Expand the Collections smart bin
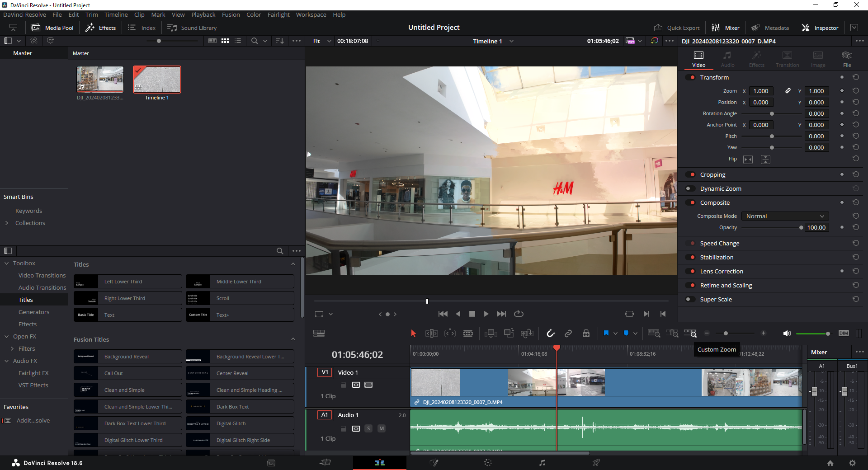This screenshot has height=470, width=868. (x=7, y=223)
